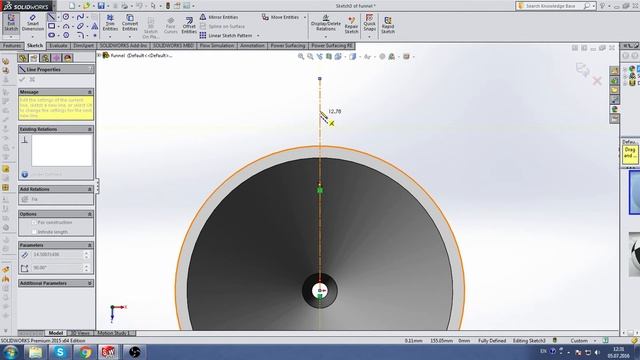Open Move Entities dropdown arrow

pyautogui.click(x=304, y=17)
